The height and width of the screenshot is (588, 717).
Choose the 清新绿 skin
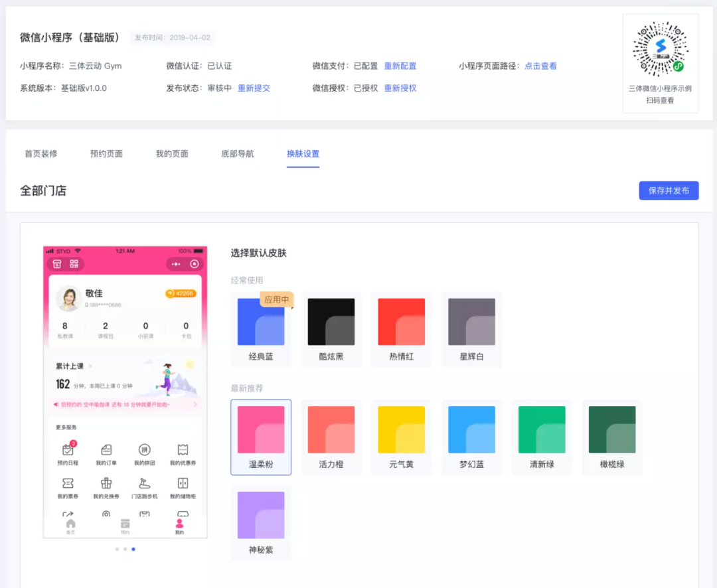coord(542,437)
